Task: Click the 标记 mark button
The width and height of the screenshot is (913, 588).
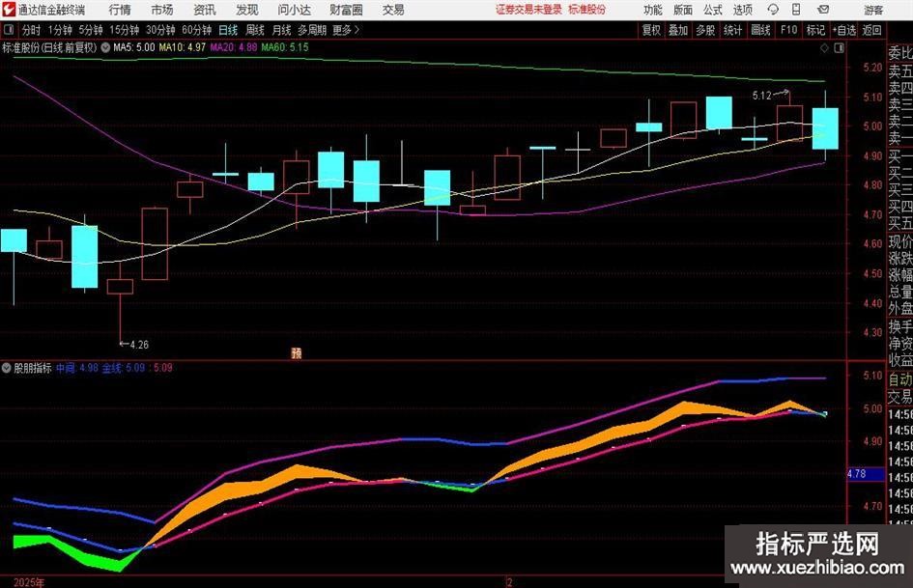Action: pyautogui.click(x=815, y=30)
